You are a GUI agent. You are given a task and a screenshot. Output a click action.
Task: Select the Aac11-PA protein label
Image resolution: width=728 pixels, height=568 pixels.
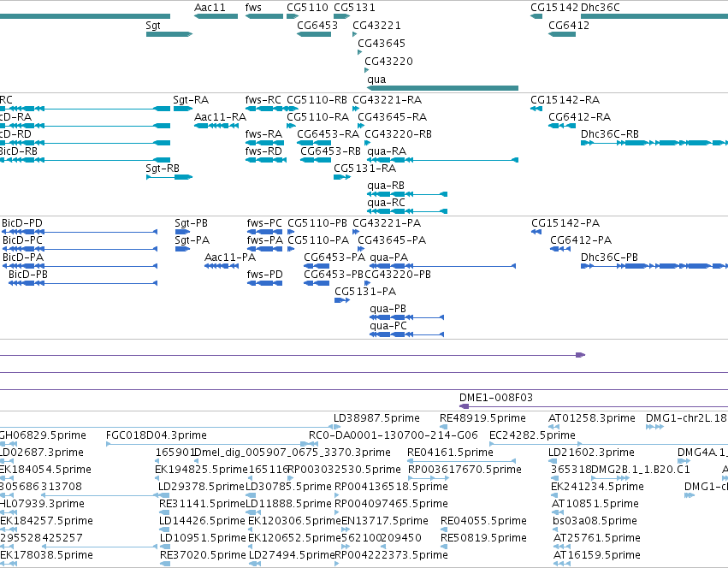click(230, 257)
